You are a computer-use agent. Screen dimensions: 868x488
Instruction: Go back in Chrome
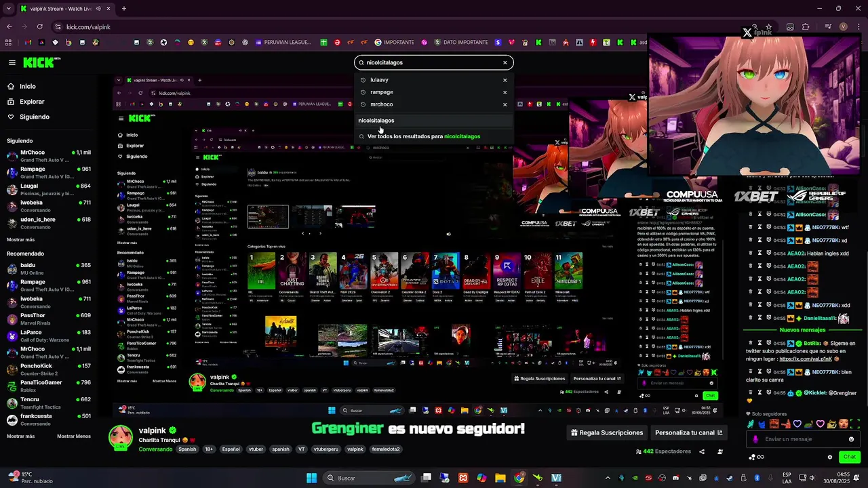9,26
